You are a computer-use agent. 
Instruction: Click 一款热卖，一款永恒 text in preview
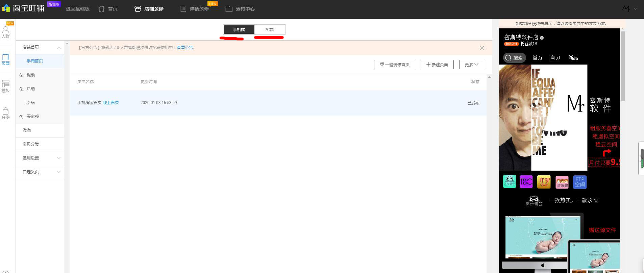click(573, 200)
